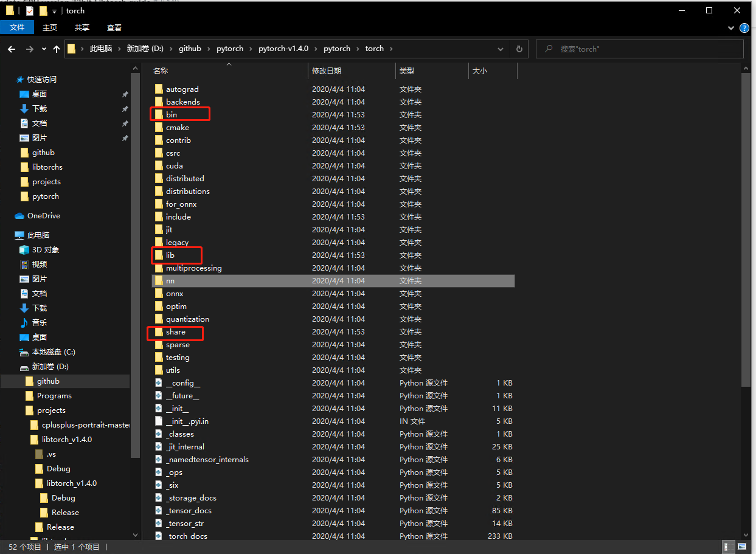The width and height of the screenshot is (756, 554).
Task: Click the pytorch breadcrumb in address bar
Action: point(230,49)
